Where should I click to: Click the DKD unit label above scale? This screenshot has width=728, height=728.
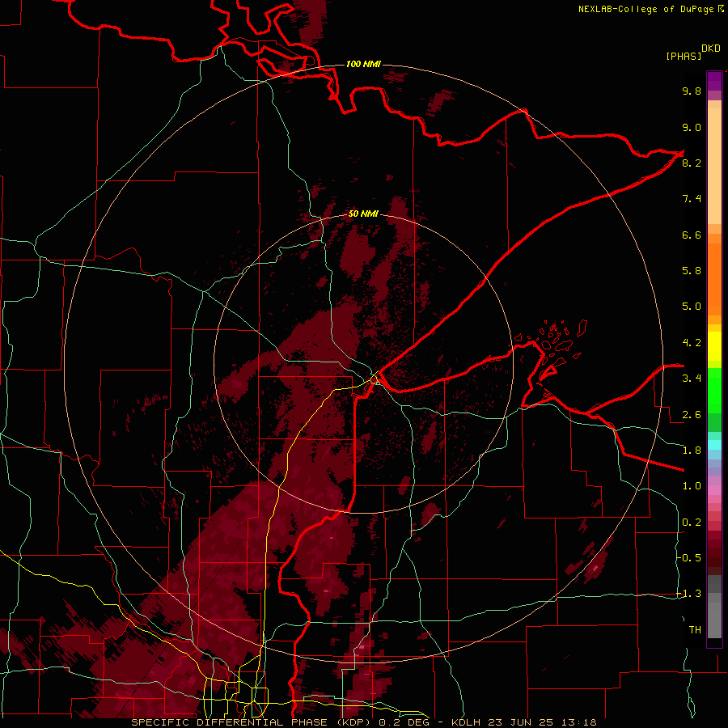click(x=711, y=49)
